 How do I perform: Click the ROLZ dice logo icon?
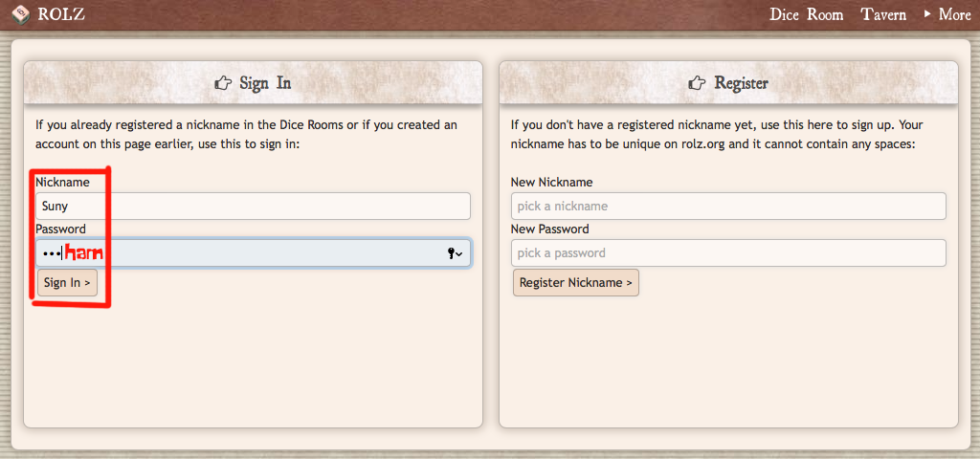pyautogui.click(x=21, y=13)
